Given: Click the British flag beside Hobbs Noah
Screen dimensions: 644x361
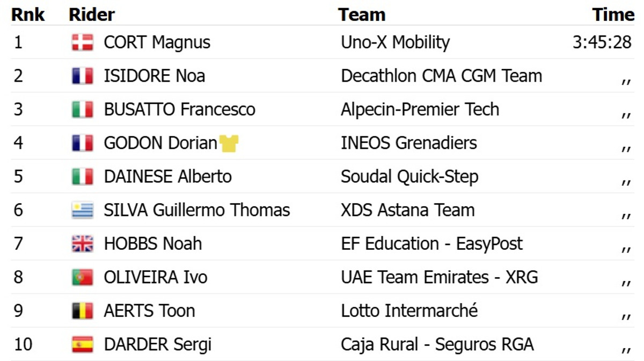Looking at the screenshot, I should [x=82, y=244].
